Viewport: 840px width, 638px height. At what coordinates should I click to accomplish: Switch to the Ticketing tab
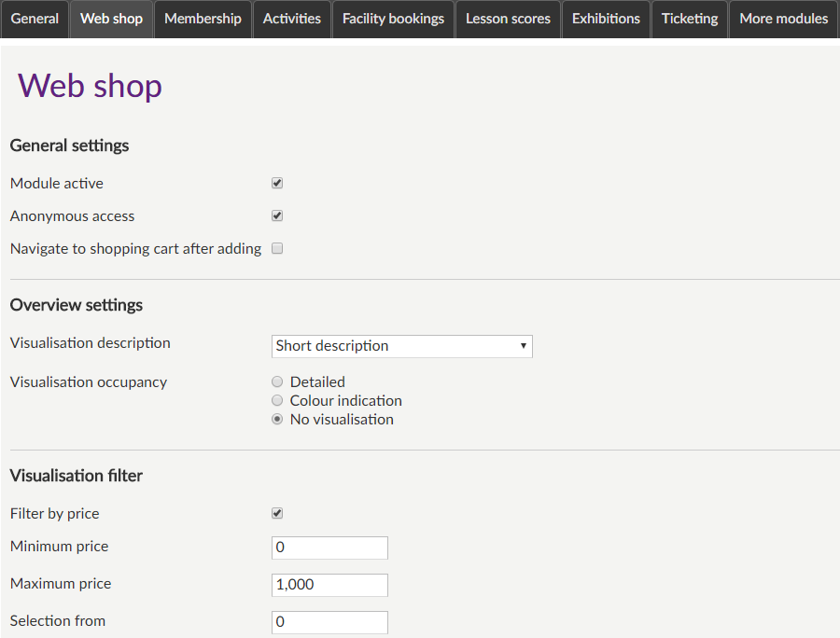click(x=690, y=19)
